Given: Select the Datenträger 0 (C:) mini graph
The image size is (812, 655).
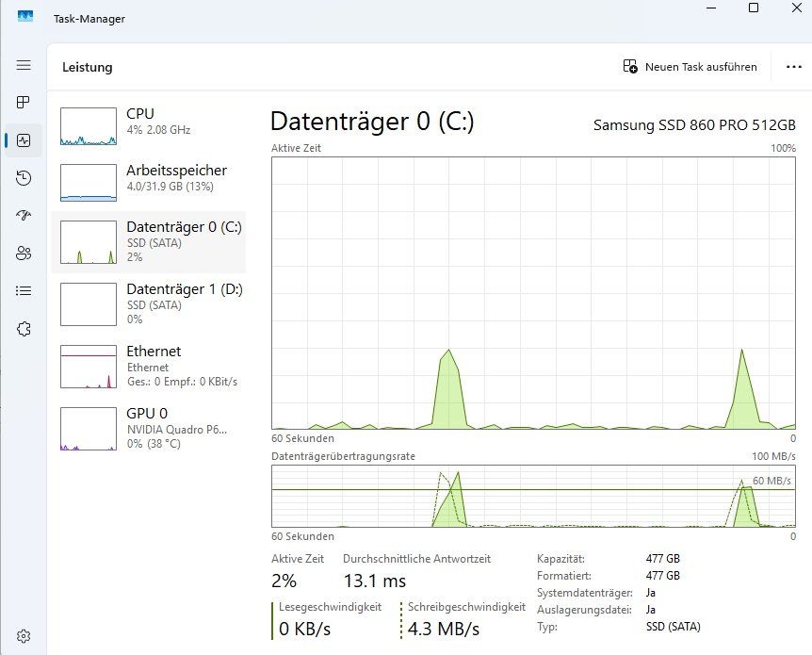Looking at the screenshot, I should (x=89, y=242).
